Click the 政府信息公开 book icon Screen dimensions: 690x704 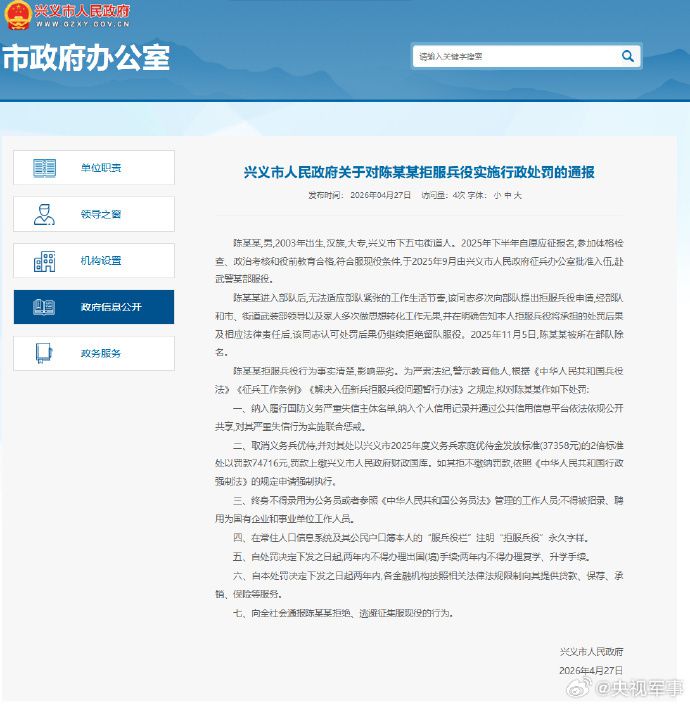[45, 307]
